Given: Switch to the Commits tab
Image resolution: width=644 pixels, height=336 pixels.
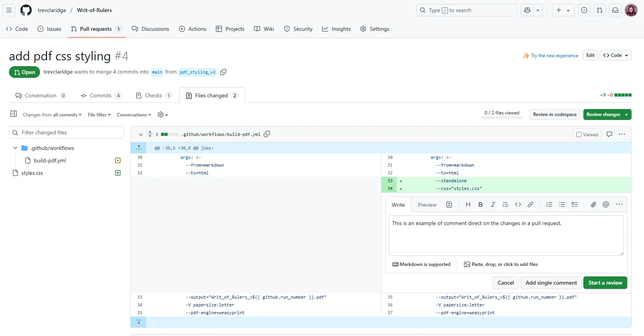Looking at the screenshot, I should (100, 96).
